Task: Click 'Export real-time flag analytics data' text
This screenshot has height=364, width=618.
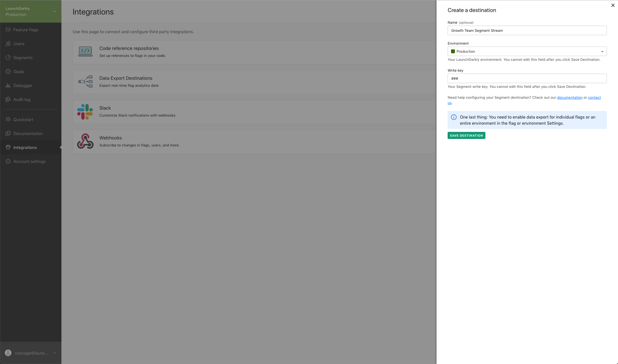Action: coord(129,85)
